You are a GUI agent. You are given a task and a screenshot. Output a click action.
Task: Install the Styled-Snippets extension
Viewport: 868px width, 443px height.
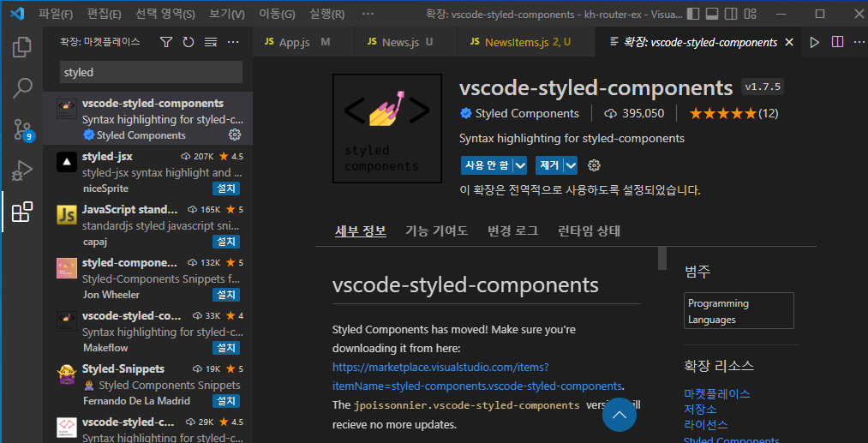pyautogui.click(x=226, y=400)
